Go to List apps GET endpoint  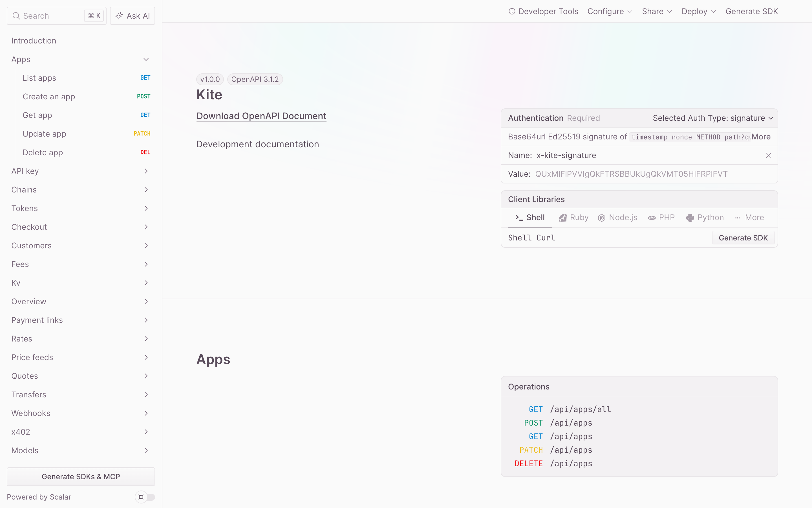pyautogui.click(x=86, y=78)
